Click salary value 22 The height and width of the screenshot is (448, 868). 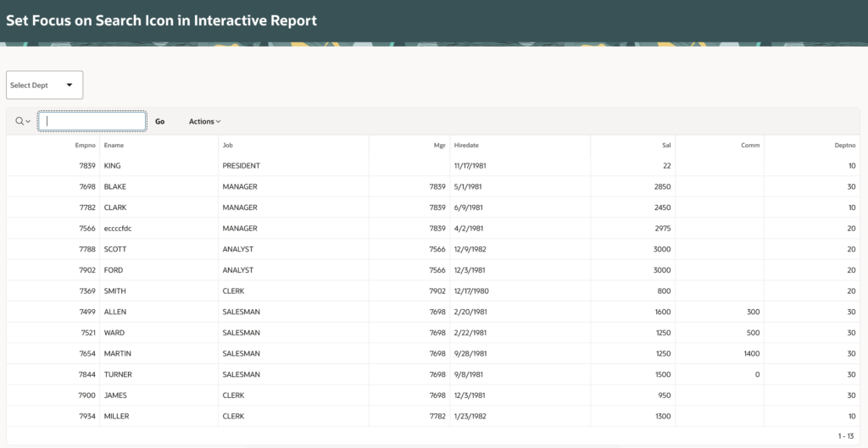(x=666, y=166)
